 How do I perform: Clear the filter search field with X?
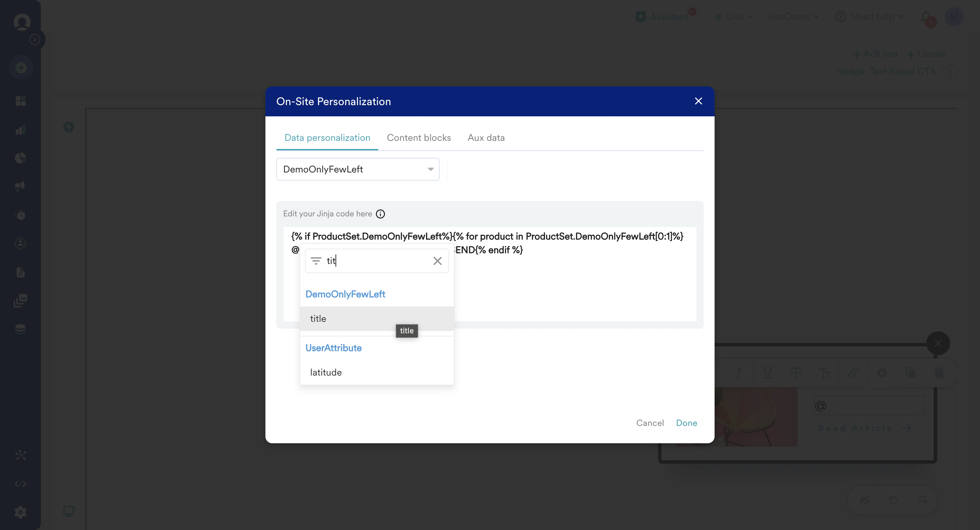(x=437, y=261)
